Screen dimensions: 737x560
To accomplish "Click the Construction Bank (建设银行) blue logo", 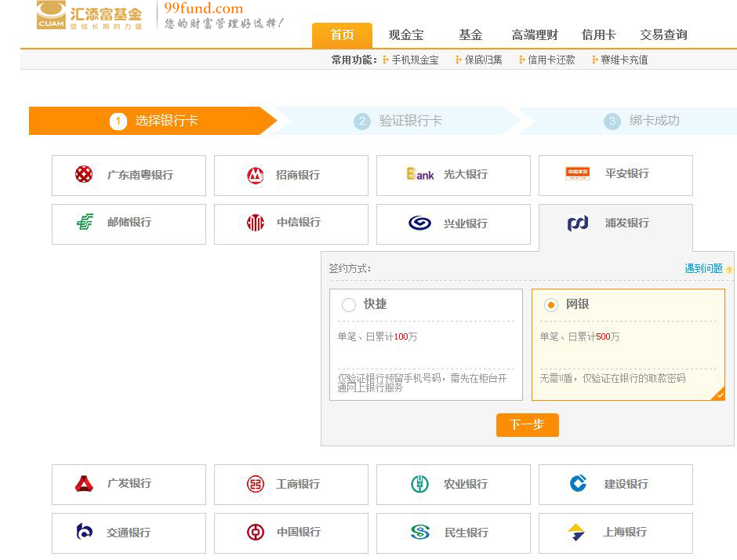I will pyautogui.click(x=579, y=484).
